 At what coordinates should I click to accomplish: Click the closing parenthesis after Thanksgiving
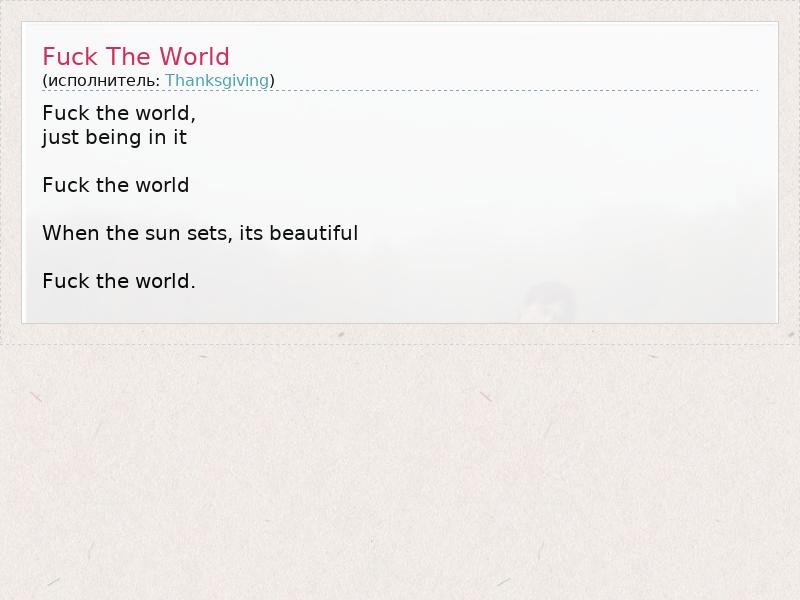[x=272, y=80]
